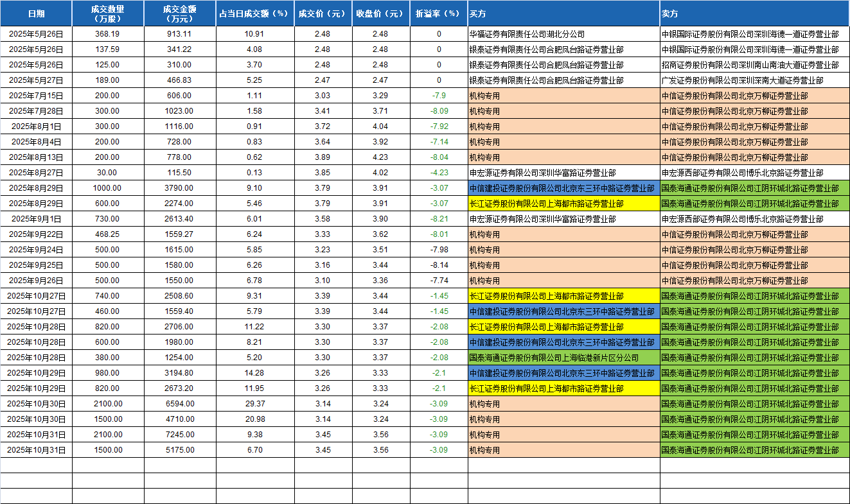Click the discount rate cell -4.23

point(438,173)
